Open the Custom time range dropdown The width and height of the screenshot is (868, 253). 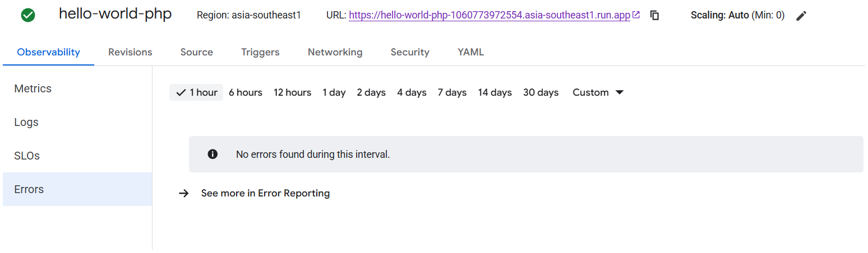[x=598, y=92]
